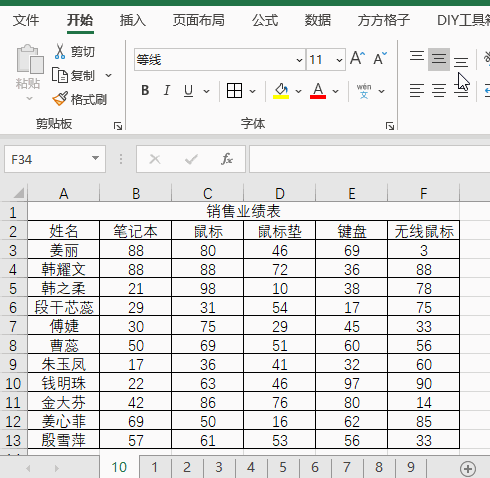Switch to the 方方格子 tab
The image size is (490, 478).
coord(383,20)
